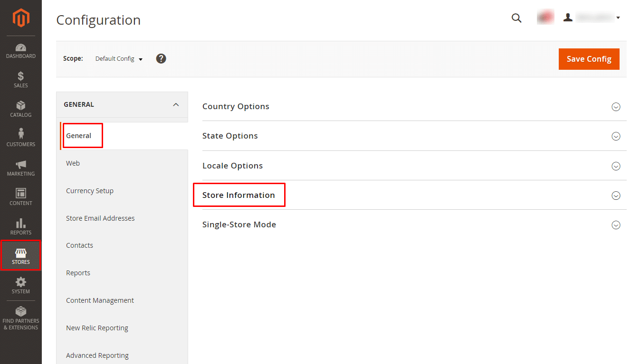Image resolution: width=640 pixels, height=364 pixels.
Task: Click the Magento logo icon
Action: click(x=21, y=18)
